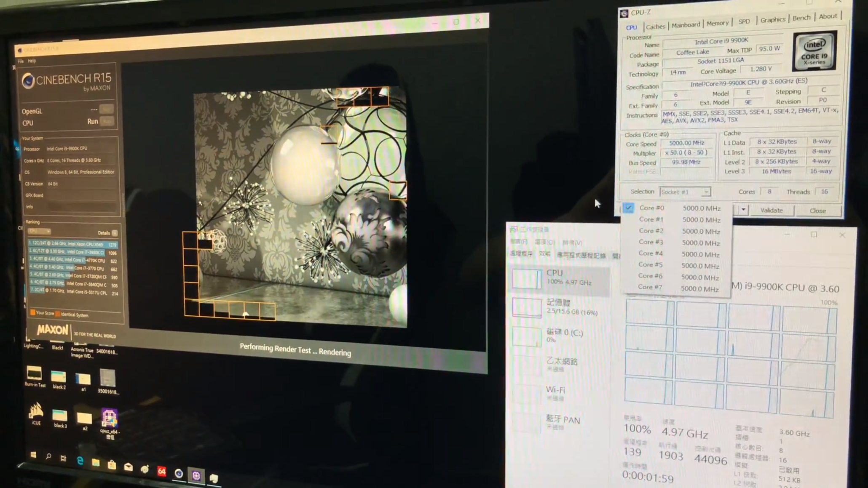This screenshot has height=488, width=868.
Task: Click the Validate button in CPU-Z
Action: (772, 211)
